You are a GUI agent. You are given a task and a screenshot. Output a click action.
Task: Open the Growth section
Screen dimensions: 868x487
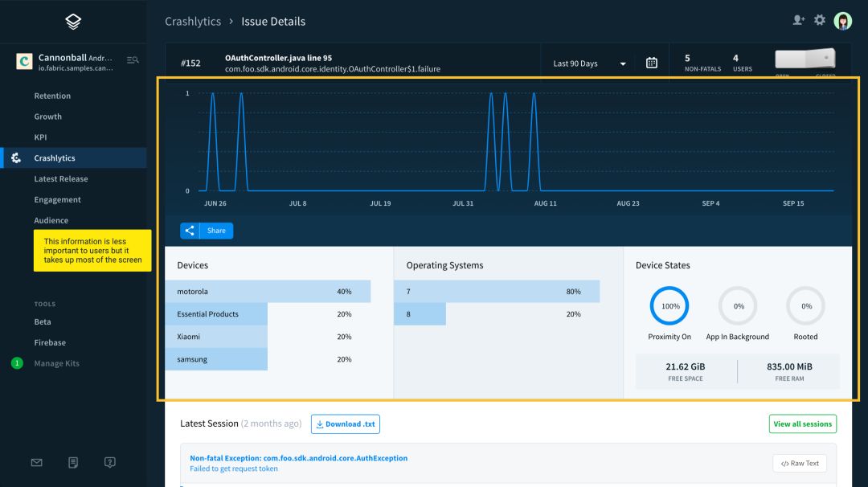[x=48, y=117]
